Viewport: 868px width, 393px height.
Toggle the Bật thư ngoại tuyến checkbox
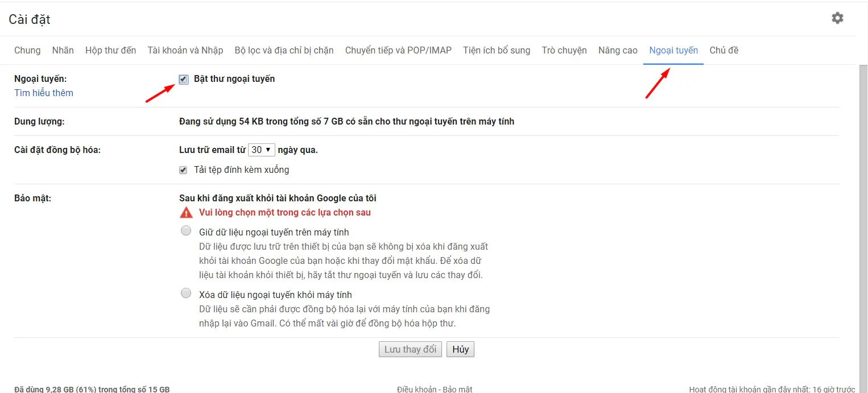coord(183,80)
